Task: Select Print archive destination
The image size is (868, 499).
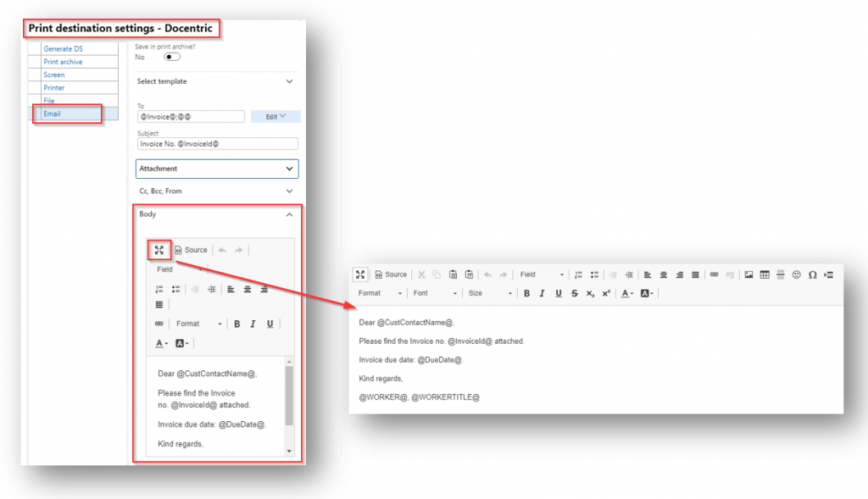Action: (x=63, y=62)
